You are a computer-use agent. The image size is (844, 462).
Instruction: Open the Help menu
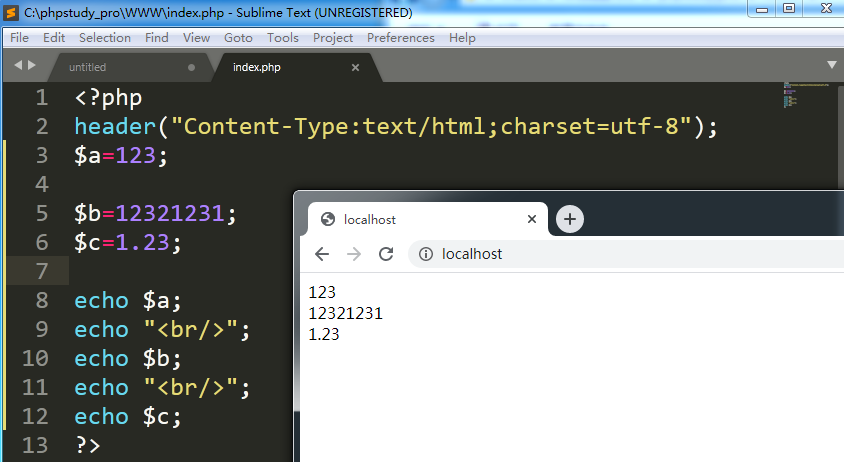point(462,38)
